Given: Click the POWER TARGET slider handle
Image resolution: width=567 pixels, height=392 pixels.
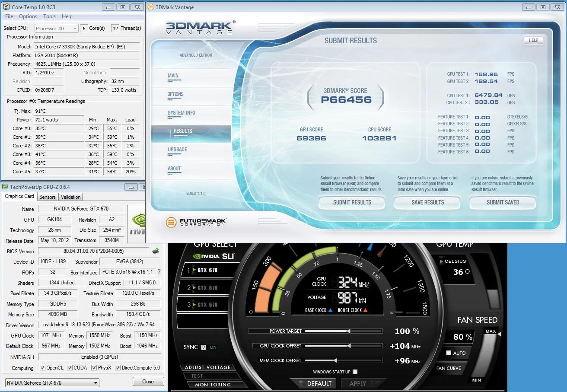Looking at the screenshot, I should [348, 331].
